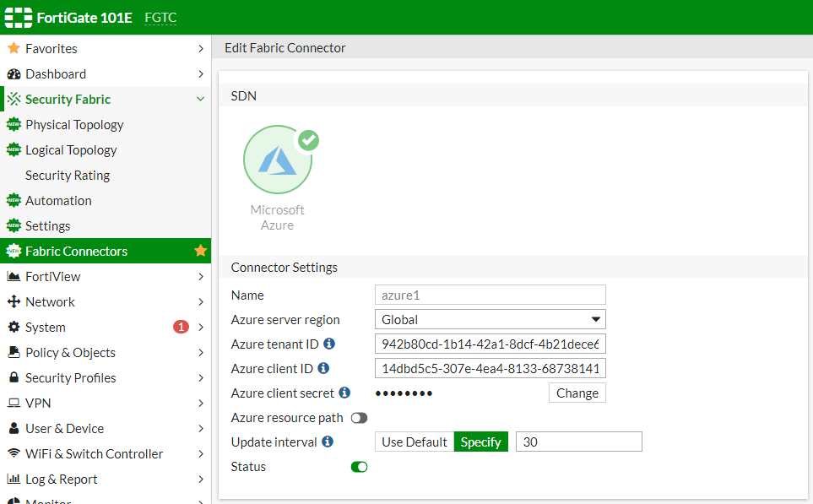Click the Change secret button
Viewport: 813px width, 504px height.
577,393
